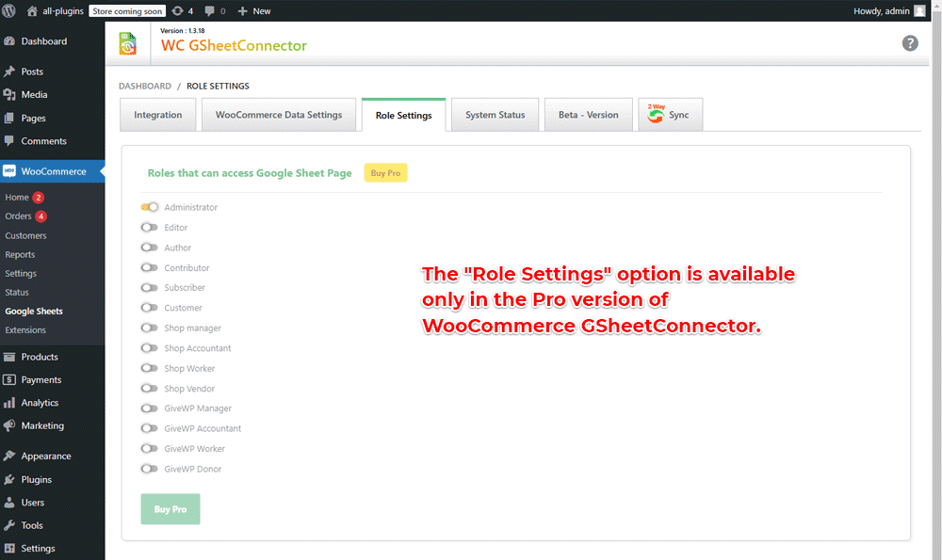The width and height of the screenshot is (942, 560).
Task: Enable the Shop Worker role switch
Action: click(150, 368)
